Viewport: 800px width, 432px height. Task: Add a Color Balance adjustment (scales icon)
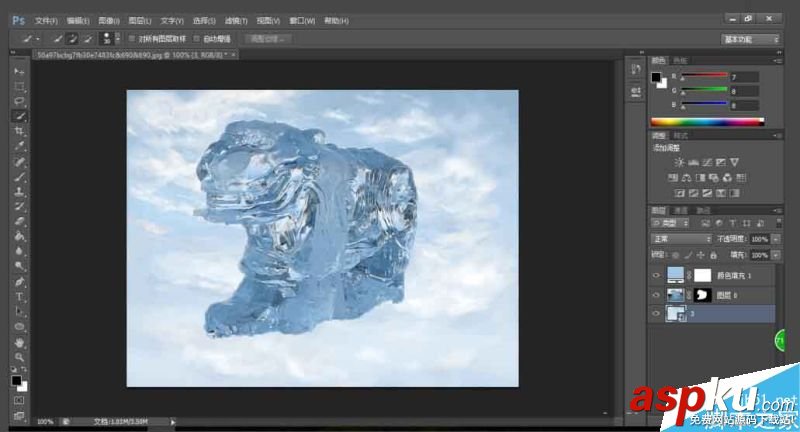tap(686, 177)
